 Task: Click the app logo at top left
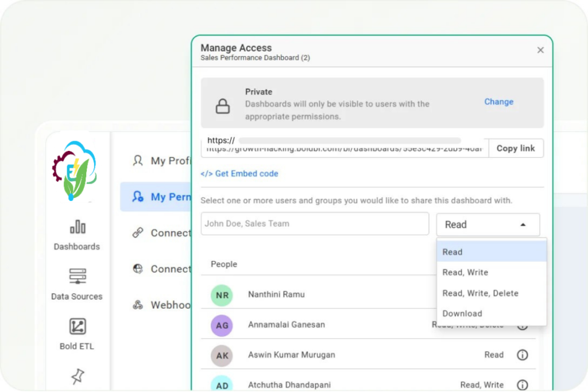75,171
